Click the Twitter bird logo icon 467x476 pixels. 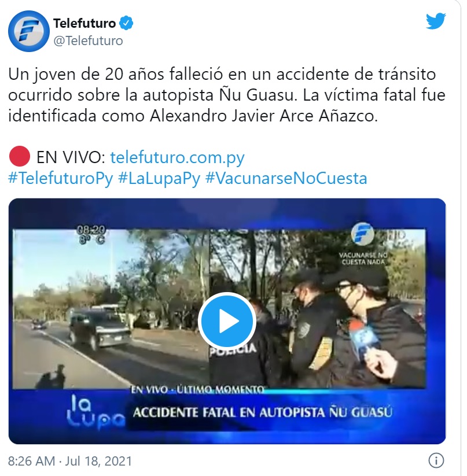click(x=436, y=21)
